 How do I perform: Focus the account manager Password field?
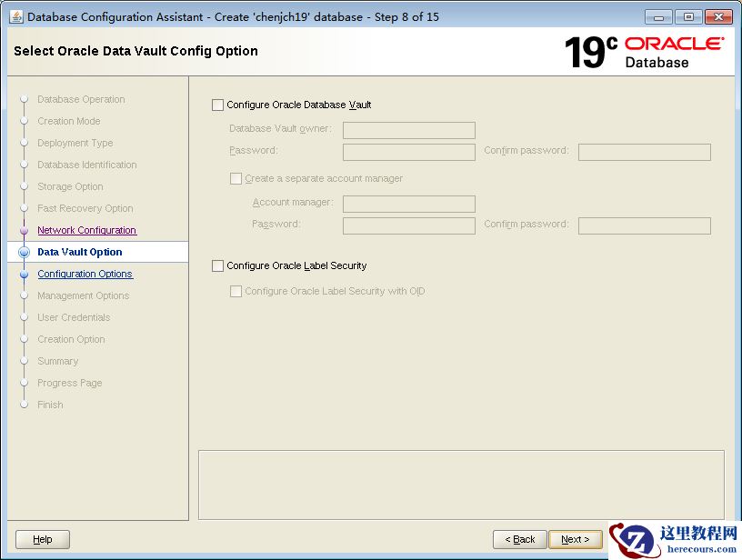tap(409, 225)
